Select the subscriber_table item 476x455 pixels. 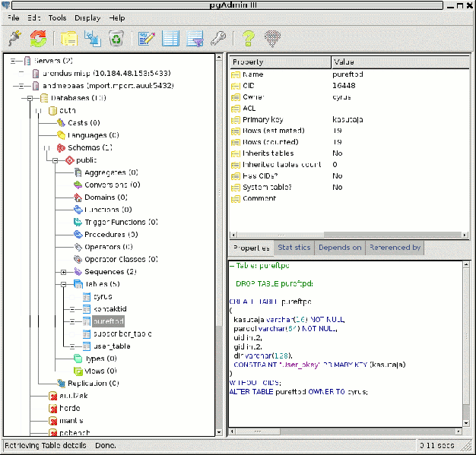[x=122, y=334]
